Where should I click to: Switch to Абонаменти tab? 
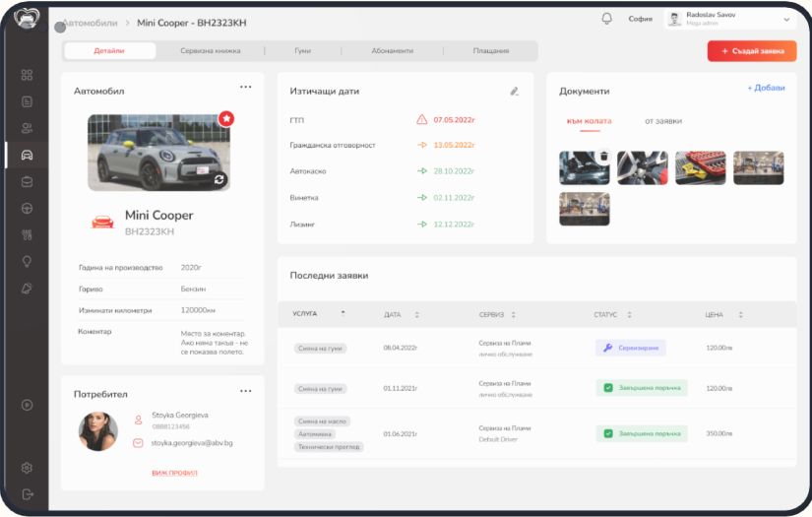pyautogui.click(x=392, y=51)
